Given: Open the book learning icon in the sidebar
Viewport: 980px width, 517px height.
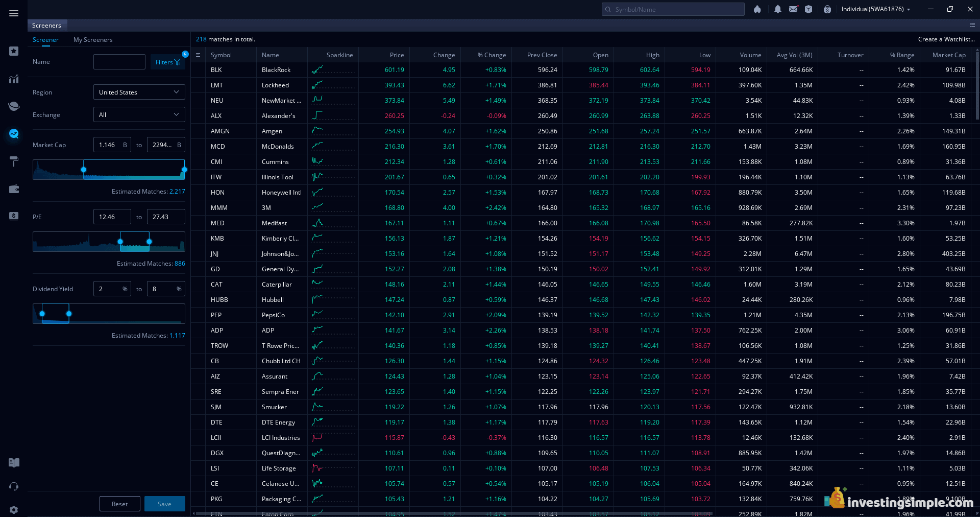Looking at the screenshot, I should (14, 463).
